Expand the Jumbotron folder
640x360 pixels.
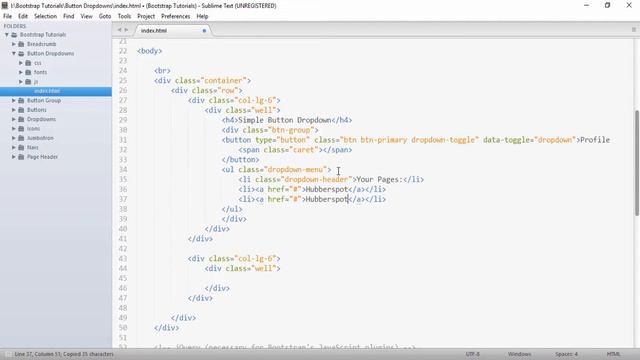(x=13, y=138)
